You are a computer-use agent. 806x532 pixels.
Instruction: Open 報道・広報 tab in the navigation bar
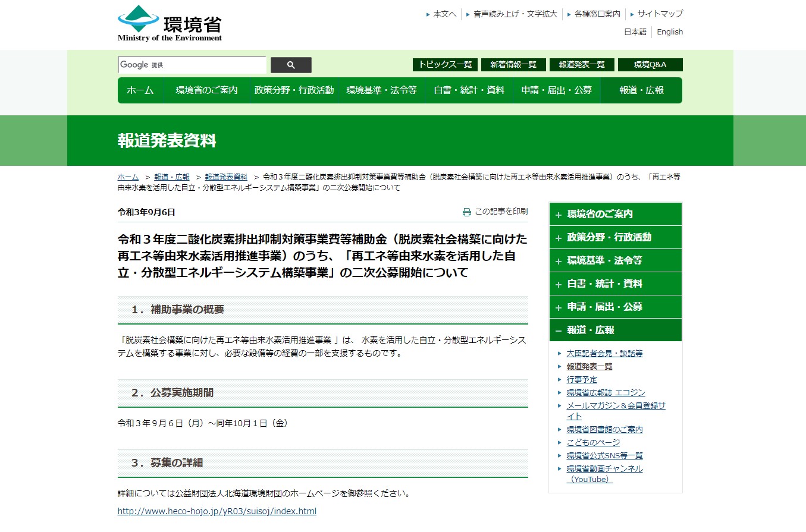pos(641,90)
